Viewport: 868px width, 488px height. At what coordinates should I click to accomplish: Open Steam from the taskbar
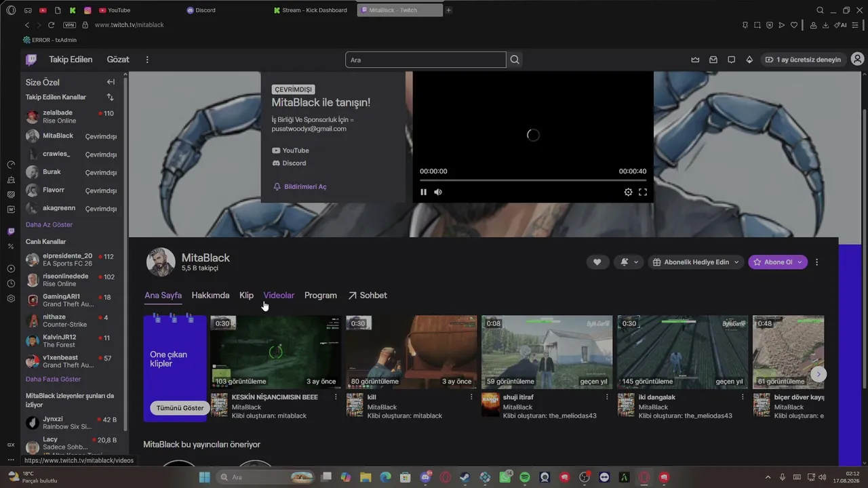coord(465,477)
